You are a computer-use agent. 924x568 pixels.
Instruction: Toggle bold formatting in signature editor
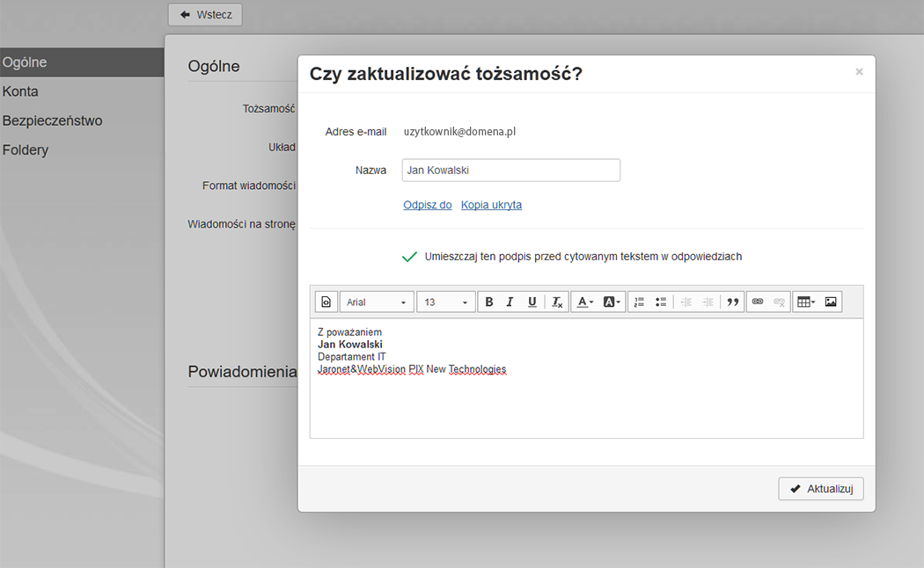point(489,302)
